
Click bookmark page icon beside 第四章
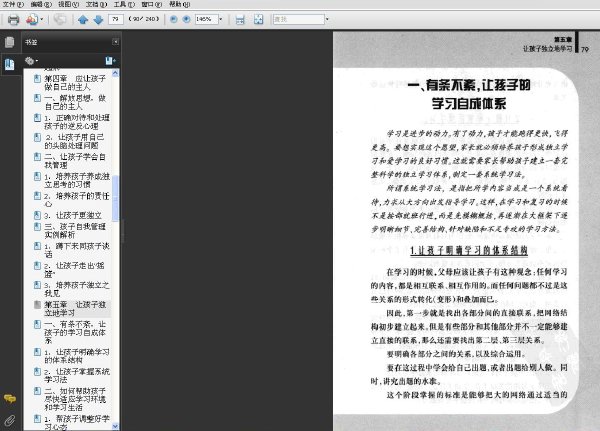click(x=38, y=78)
